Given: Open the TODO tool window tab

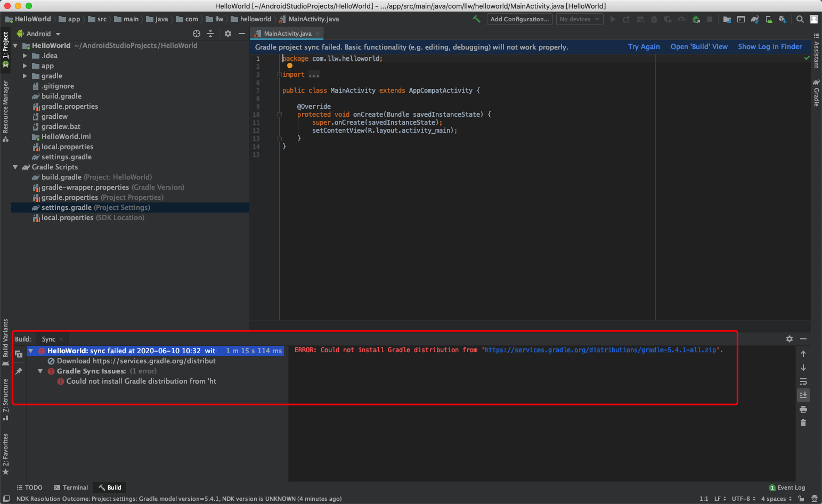Looking at the screenshot, I should [x=29, y=487].
